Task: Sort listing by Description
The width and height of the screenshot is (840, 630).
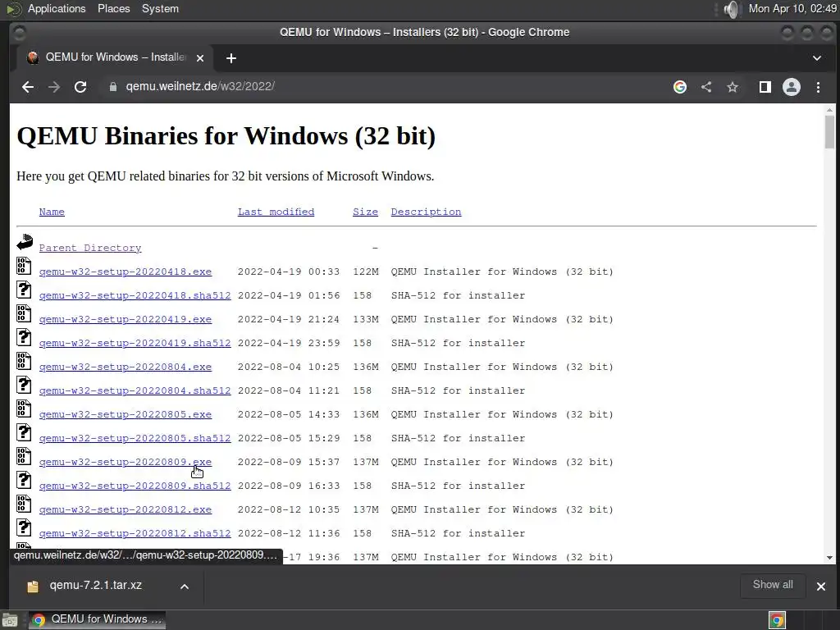Action: click(426, 212)
